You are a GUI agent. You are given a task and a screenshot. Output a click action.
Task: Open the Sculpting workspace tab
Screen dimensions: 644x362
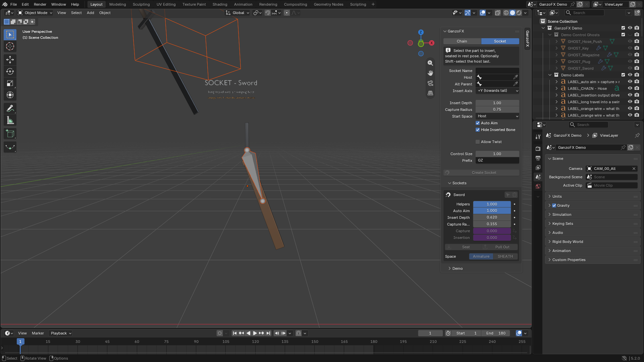point(141,4)
